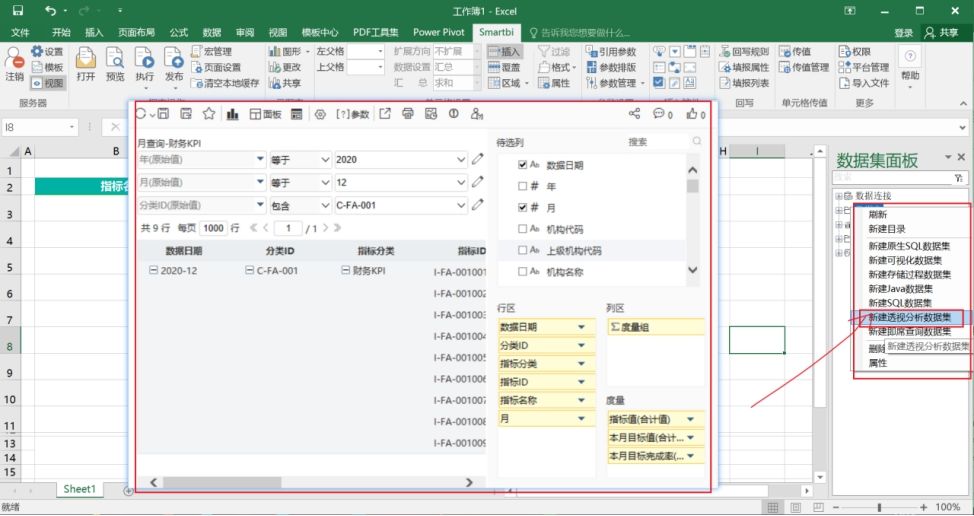Click the 共享 share button in title bar

coord(942,32)
